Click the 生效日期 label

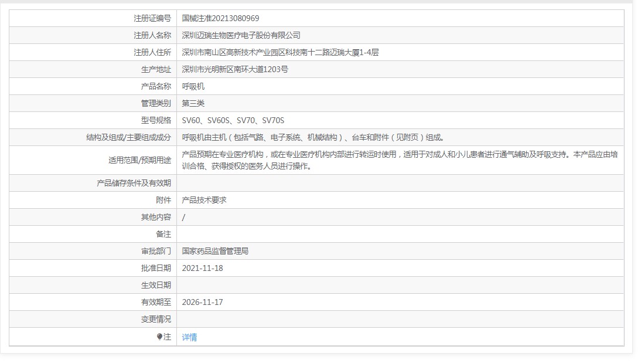[156, 285]
